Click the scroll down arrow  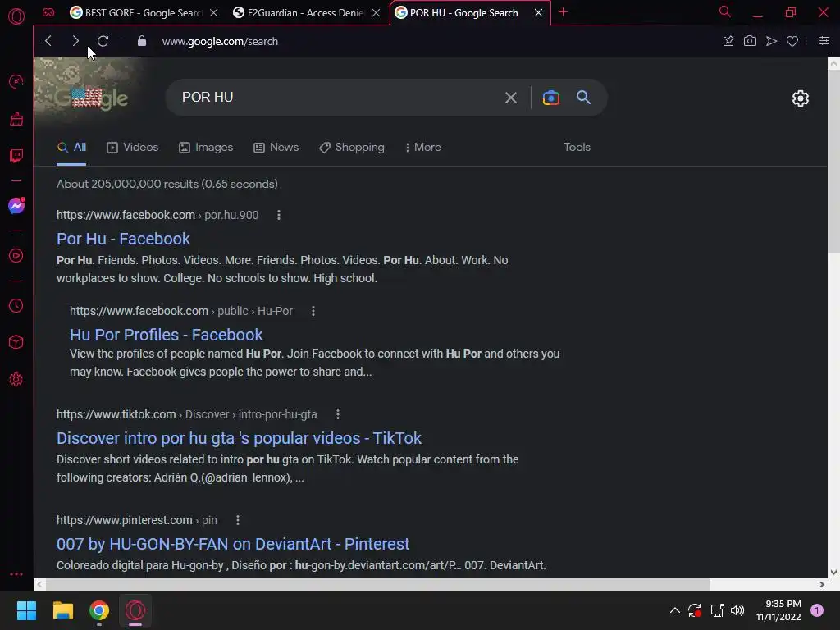pyautogui.click(x=833, y=572)
